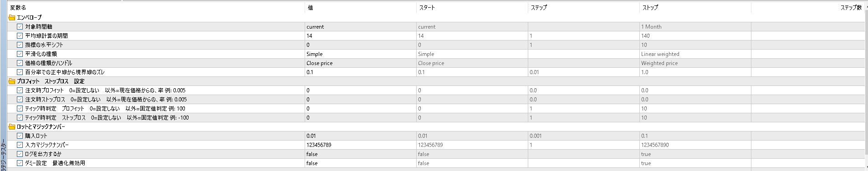Image resolution: width=868 pixels, height=171 pixels.
Task: Click the エンベロープ group folder icon
Action: coord(12,18)
